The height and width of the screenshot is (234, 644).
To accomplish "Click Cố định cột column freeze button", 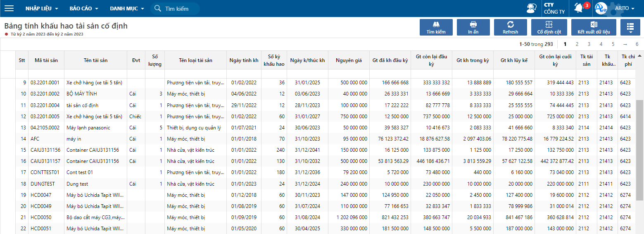I will pos(549,27).
